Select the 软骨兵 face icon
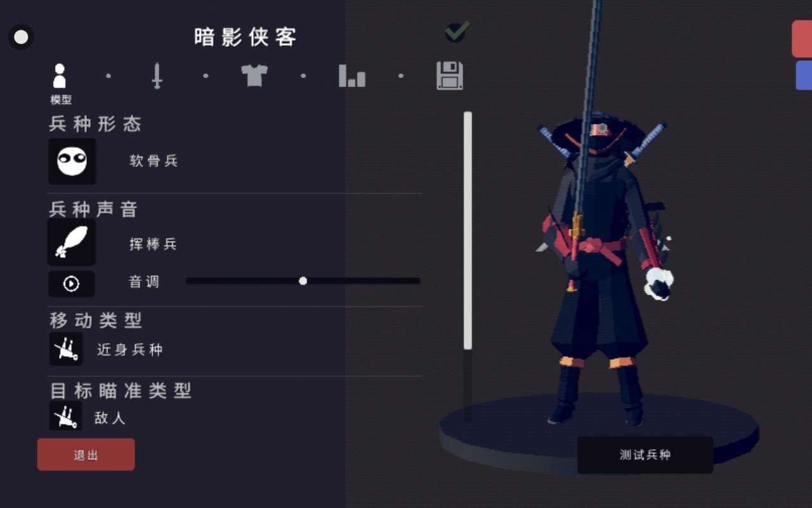 coord(72,161)
